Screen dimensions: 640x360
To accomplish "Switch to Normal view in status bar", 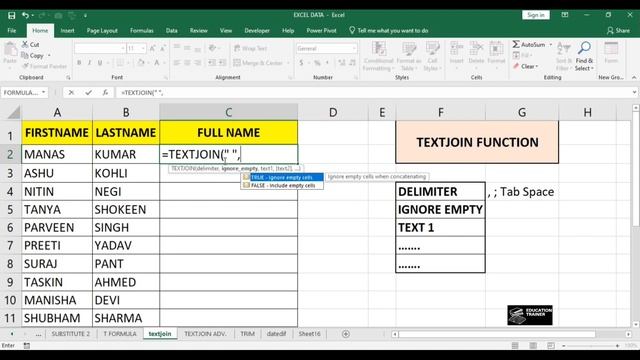I will (515, 346).
